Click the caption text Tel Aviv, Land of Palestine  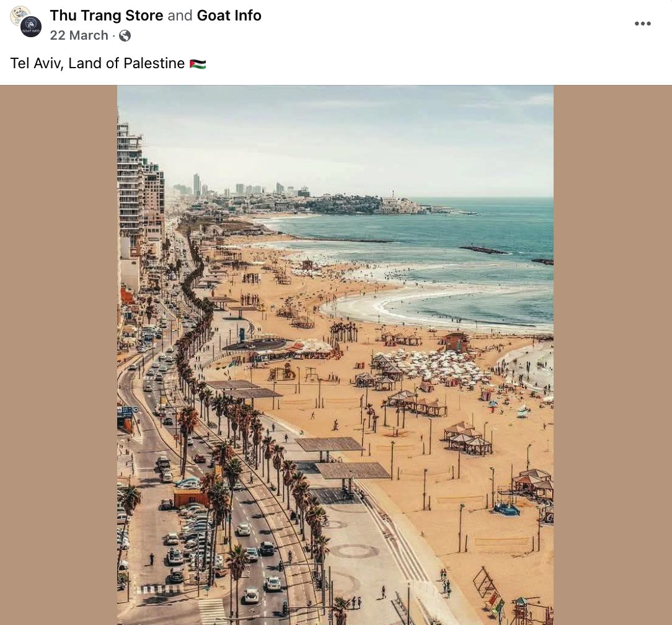97,63
